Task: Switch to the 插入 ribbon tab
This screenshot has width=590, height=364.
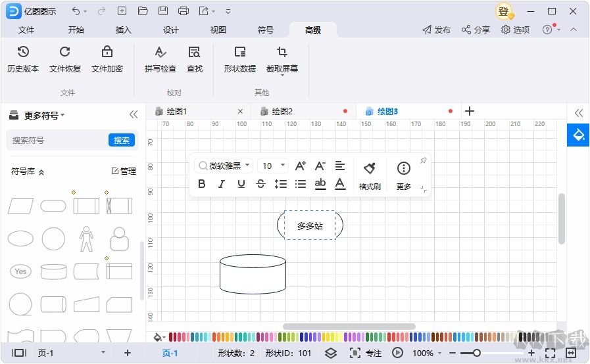Action: click(123, 30)
